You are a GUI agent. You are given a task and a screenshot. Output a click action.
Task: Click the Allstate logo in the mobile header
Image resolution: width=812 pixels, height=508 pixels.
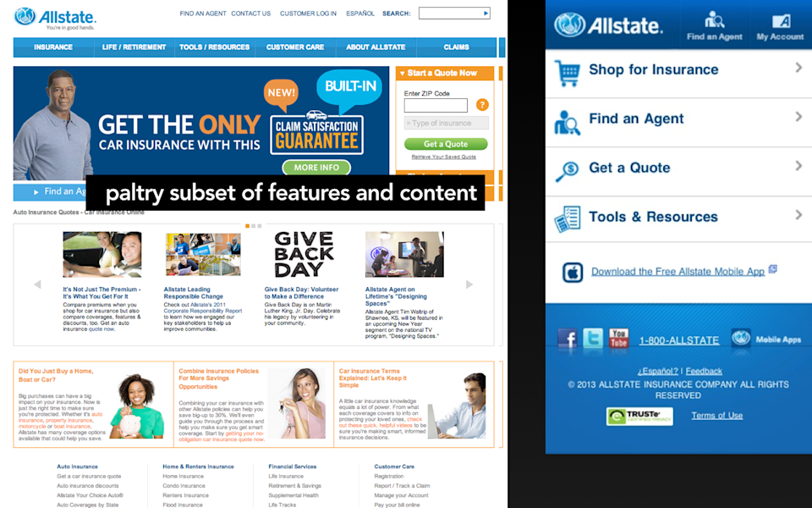(608, 25)
